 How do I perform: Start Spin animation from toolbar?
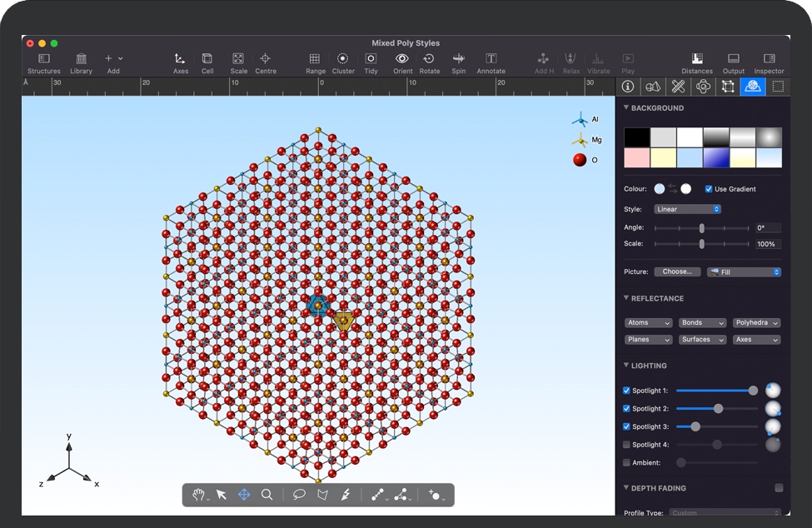coord(458,59)
